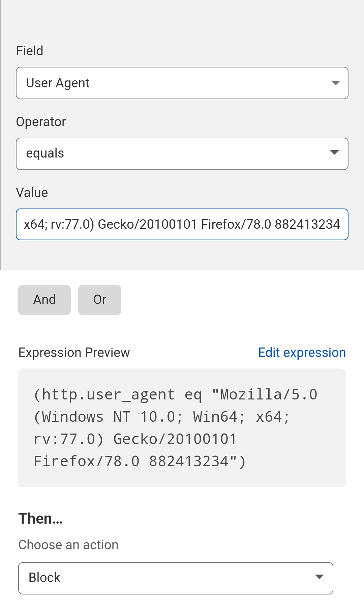This screenshot has width=364, height=610.
Task: Click the Edit expression link
Action: pos(302,353)
